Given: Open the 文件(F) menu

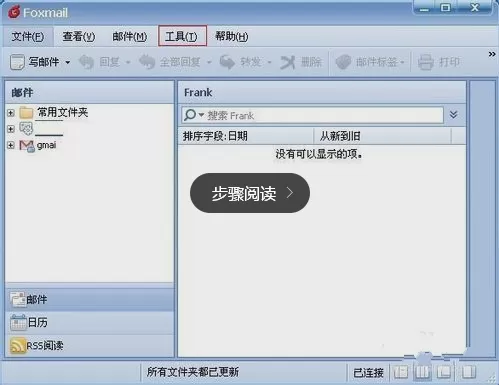Looking at the screenshot, I should click(x=28, y=36).
